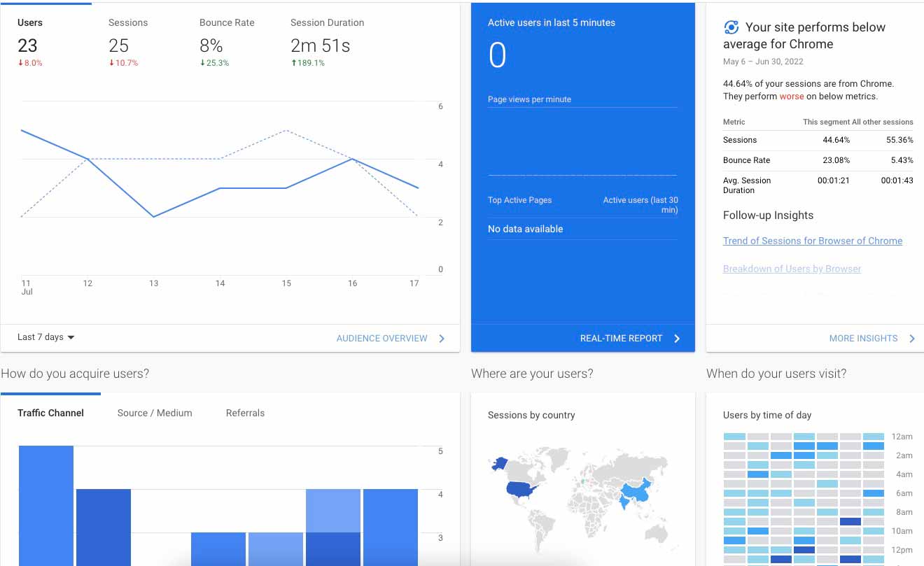Screen dimensions: 924x566
Task: Open Trend of Sessions for Browser of Chrome
Action: pos(812,241)
